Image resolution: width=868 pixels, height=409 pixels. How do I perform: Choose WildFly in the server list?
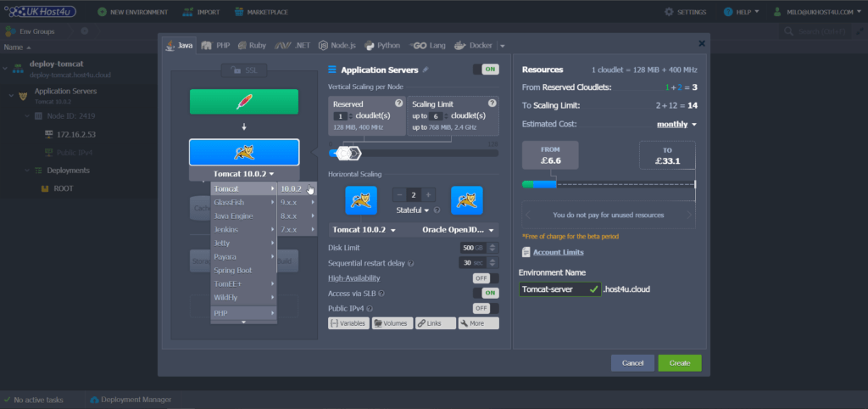tap(243, 297)
